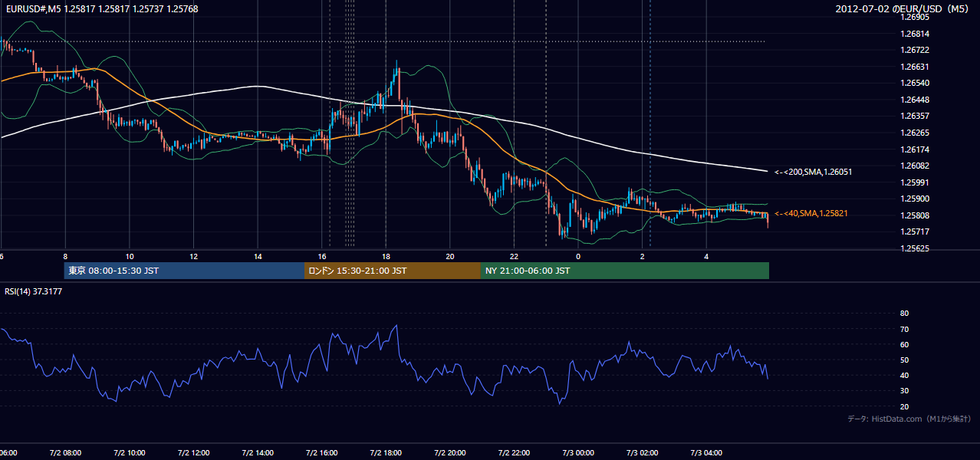The width and height of the screenshot is (980, 460).
Task: Click the 7/2 12:00 time axis label
Action: (193, 452)
